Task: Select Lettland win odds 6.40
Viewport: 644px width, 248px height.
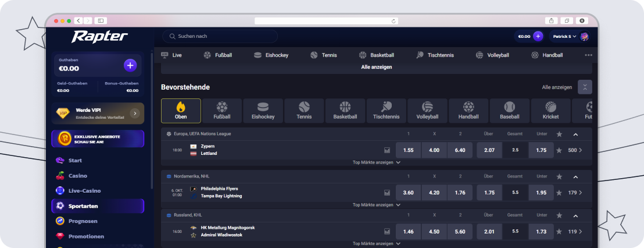Action: click(460, 150)
